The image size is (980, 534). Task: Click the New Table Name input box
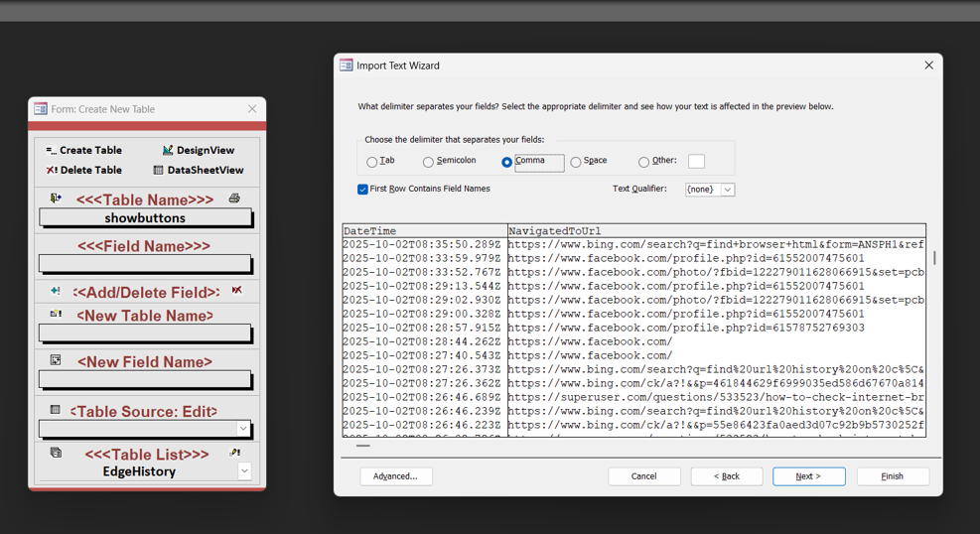pos(145,333)
